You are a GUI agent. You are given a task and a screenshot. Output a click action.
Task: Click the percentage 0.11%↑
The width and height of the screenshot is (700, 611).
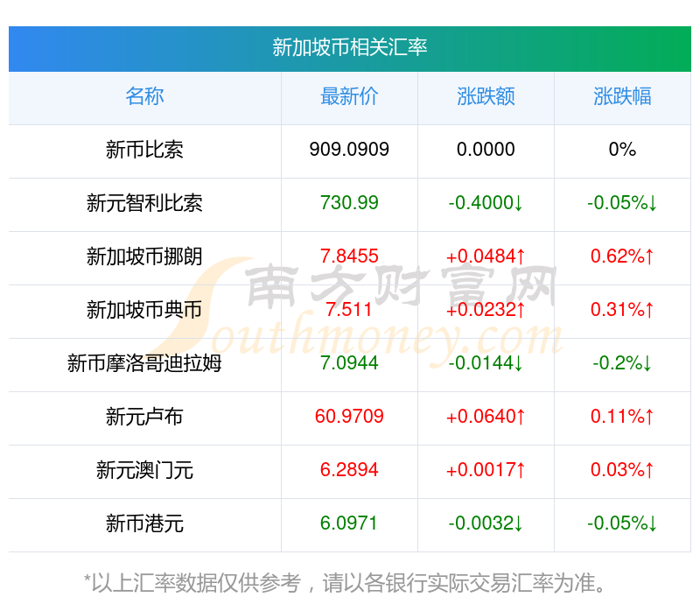pyautogui.click(x=622, y=417)
